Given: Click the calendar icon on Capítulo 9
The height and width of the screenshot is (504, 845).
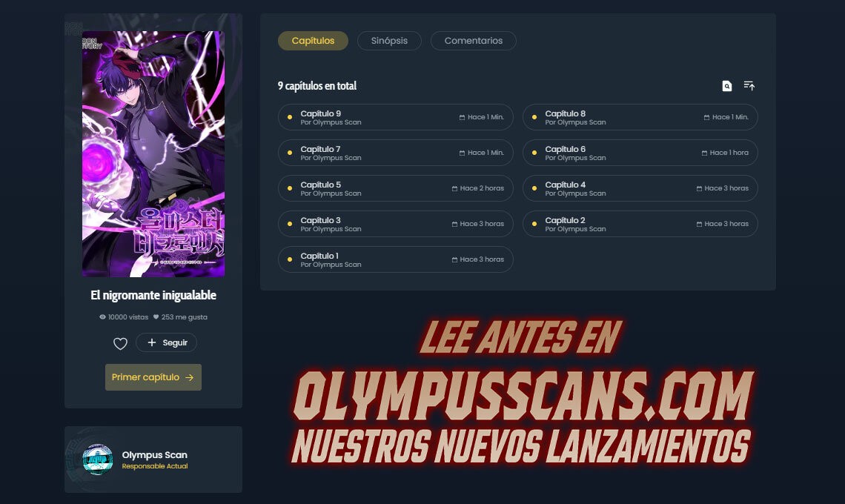Looking at the screenshot, I should (x=462, y=117).
